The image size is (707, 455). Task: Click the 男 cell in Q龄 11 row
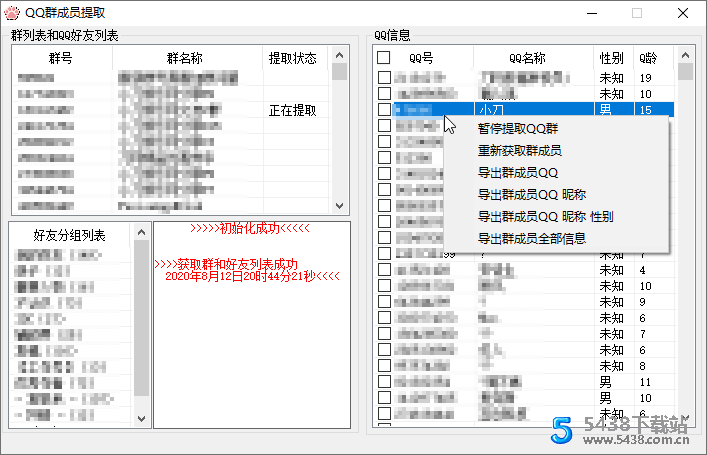click(x=605, y=382)
